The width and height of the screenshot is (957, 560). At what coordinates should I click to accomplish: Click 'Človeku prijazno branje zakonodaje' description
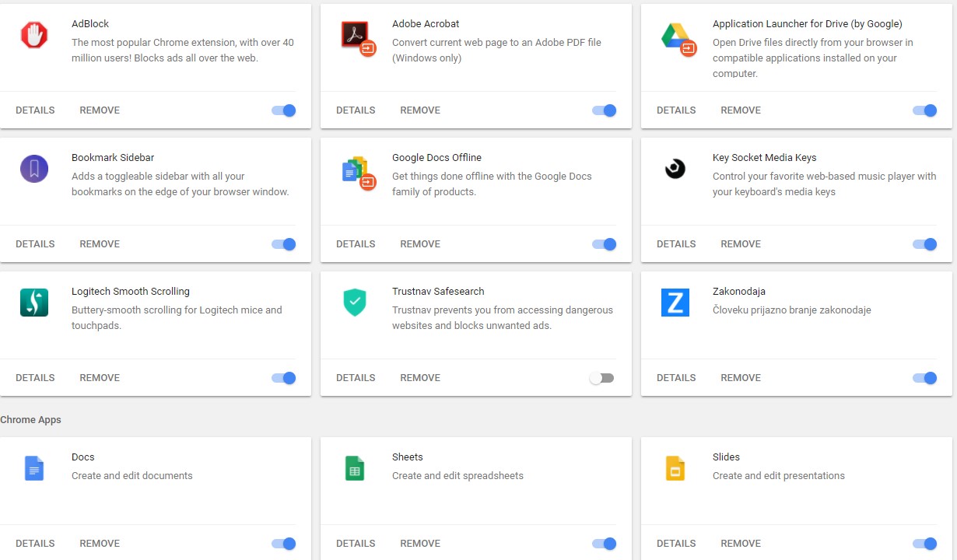point(791,310)
